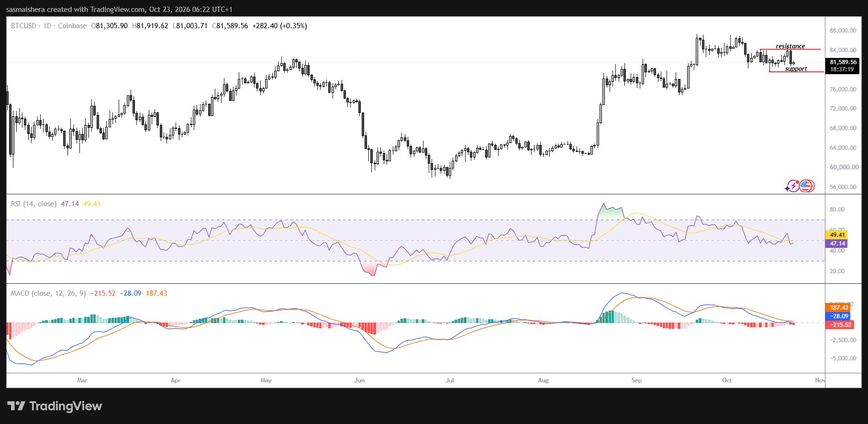
Task: Open the MACD (close, 12, 26, 9) legend
Action: pyautogui.click(x=48, y=293)
